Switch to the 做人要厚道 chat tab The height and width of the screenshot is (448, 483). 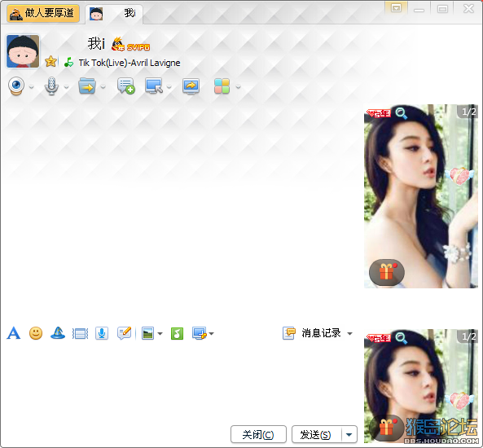[x=43, y=13]
